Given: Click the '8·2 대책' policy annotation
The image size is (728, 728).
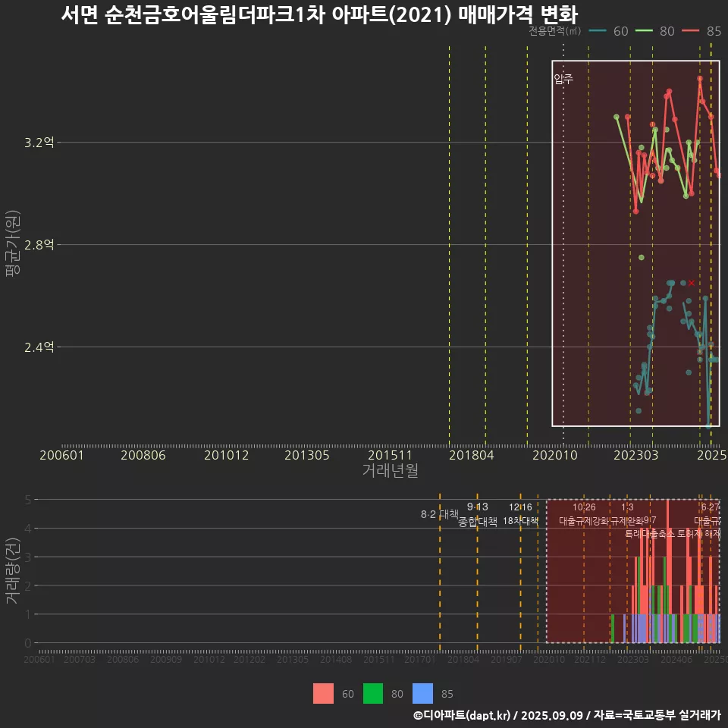Looking at the screenshot, I should [439, 514].
